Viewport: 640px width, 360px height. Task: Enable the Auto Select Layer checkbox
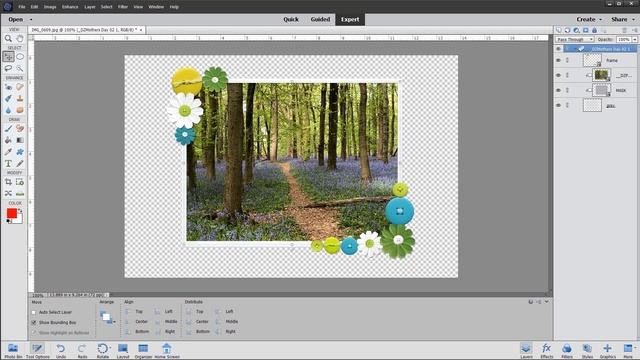(x=34, y=312)
